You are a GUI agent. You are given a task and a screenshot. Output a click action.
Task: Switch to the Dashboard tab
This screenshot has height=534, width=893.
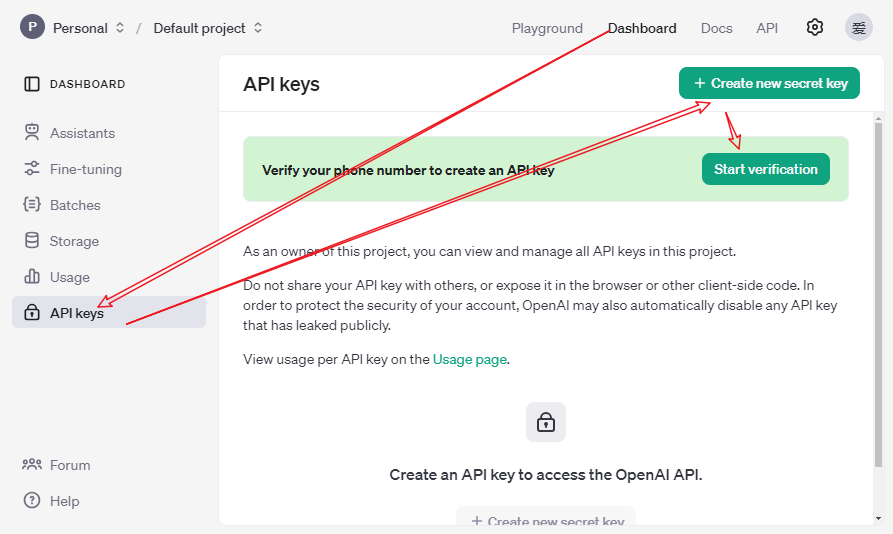(642, 28)
